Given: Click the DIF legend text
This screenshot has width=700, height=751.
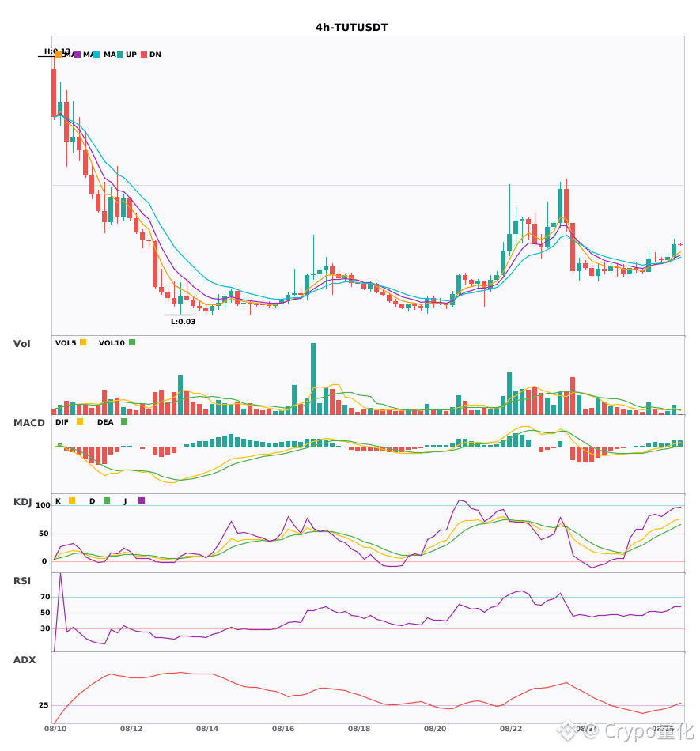Looking at the screenshot, I should pyautogui.click(x=62, y=422).
